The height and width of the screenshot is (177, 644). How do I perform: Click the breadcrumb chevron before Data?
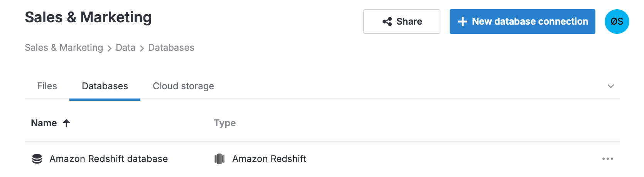[x=110, y=48]
